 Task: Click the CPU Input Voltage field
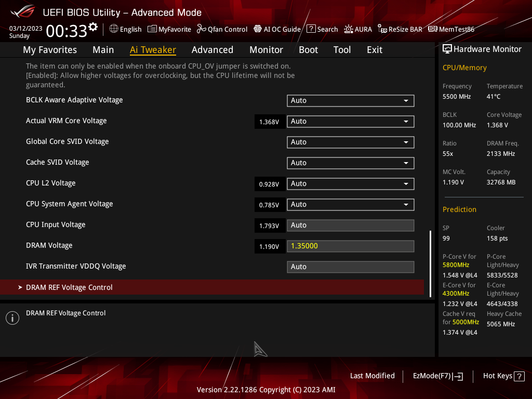point(351,225)
